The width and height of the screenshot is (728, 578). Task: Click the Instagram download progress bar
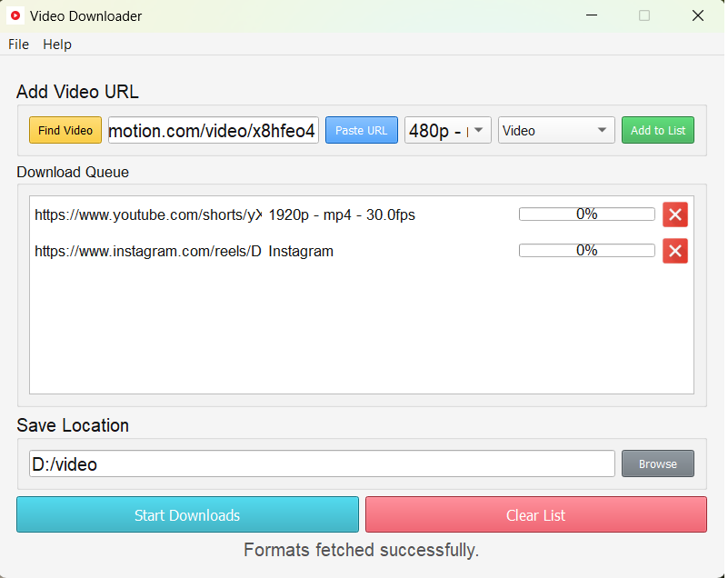click(586, 251)
